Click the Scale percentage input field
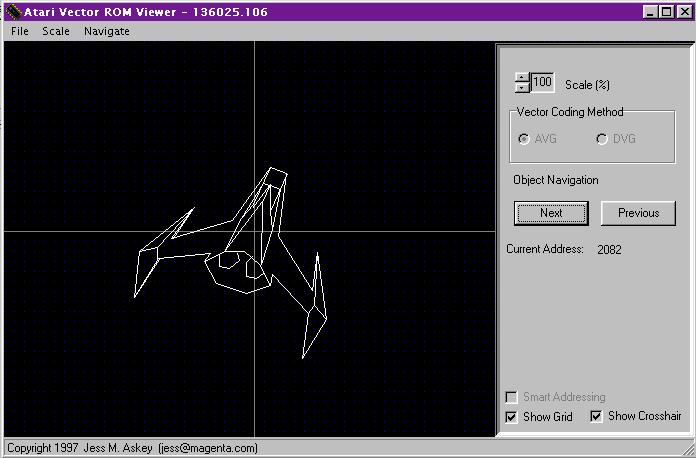 click(x=542, y=83)
